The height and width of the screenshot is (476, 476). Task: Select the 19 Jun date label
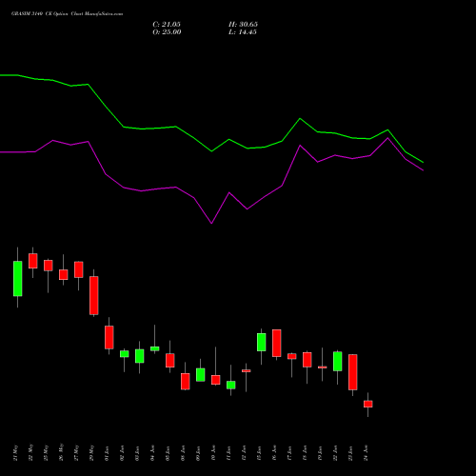tap(321, 453)
